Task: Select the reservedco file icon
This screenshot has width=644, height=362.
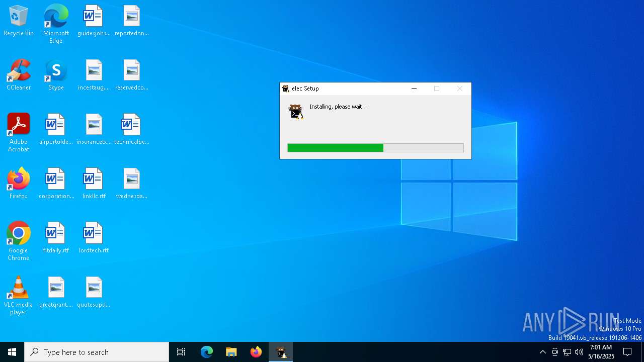Action: click(x=131, y=75)
